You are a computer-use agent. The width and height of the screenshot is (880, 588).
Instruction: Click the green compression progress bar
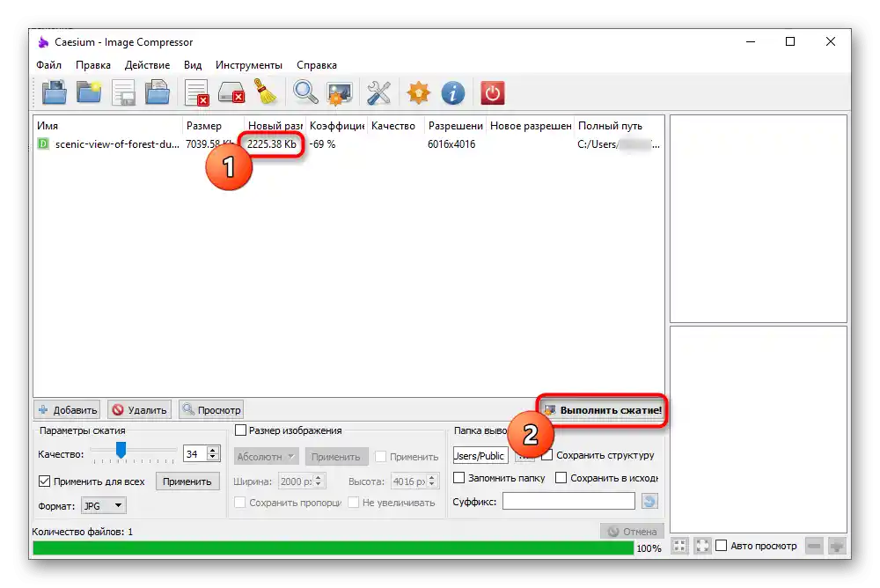click(x=334, y=548)
